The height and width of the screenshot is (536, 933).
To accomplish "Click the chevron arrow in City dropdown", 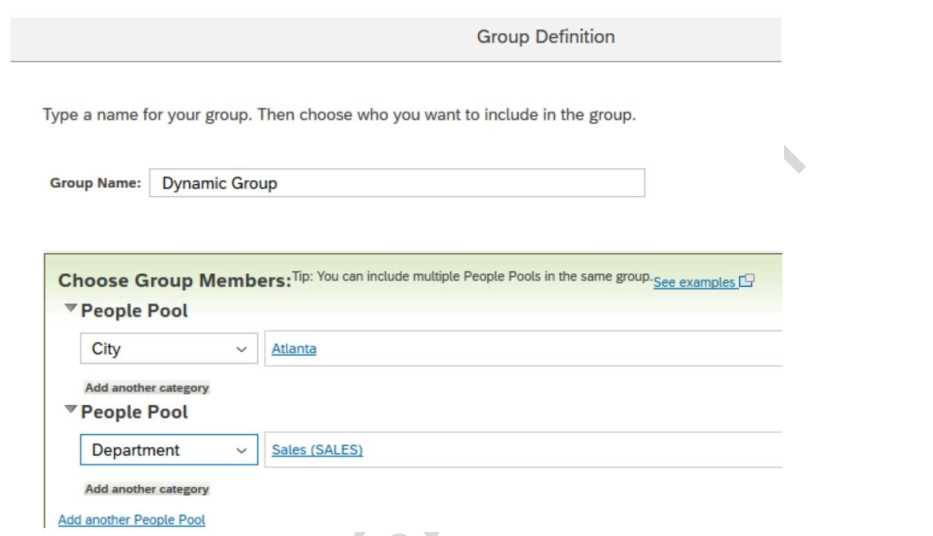I will pos(241,349).
